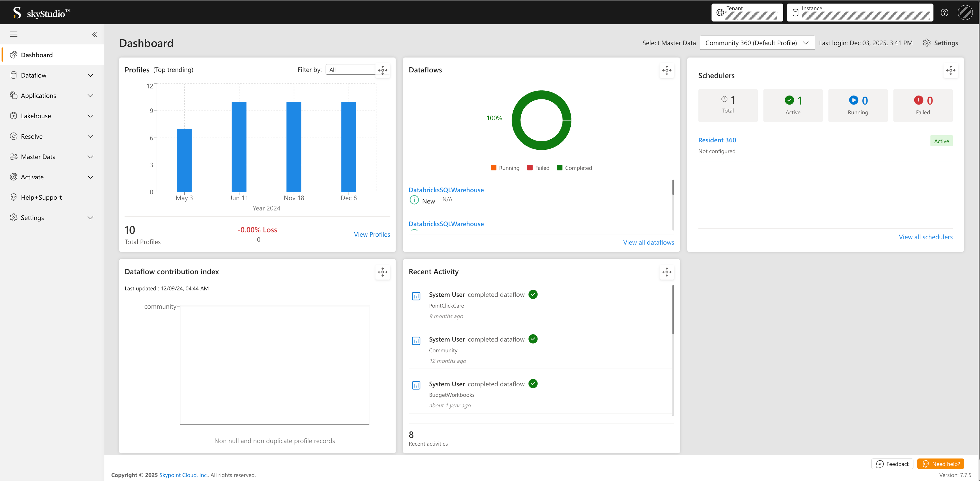Collapse the sidebar with the double-chevron control

coord(94,34)
